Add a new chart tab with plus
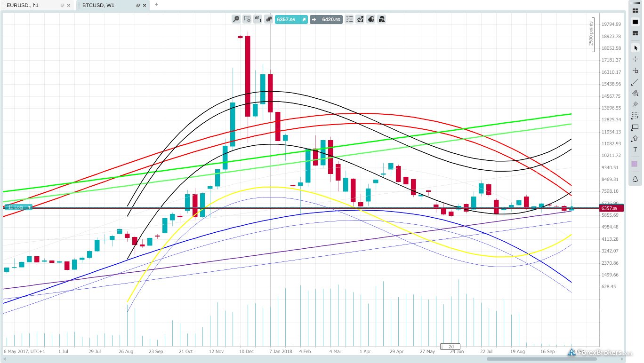The height and width of the screenshot is (363, 644). click(156, 5)
